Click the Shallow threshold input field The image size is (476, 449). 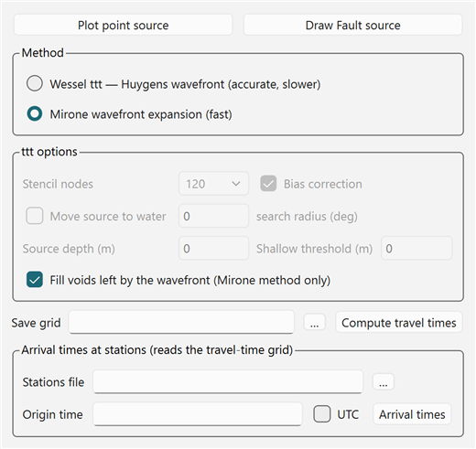click(416, 249)
